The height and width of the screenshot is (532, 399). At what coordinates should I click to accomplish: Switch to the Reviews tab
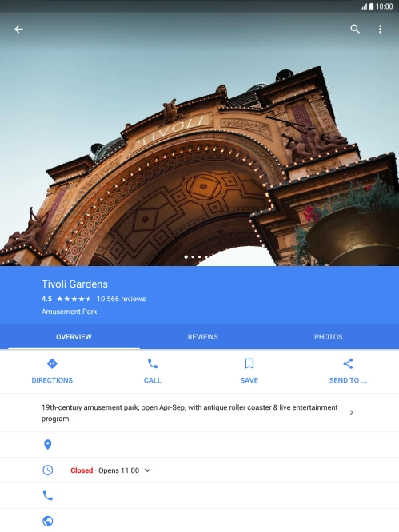coord(203,337)
